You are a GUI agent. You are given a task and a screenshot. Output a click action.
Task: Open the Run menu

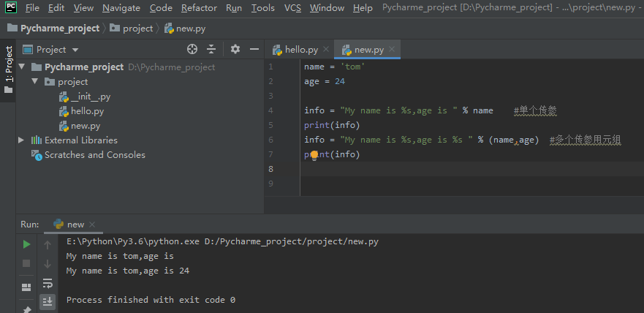[x=234, y=8]
